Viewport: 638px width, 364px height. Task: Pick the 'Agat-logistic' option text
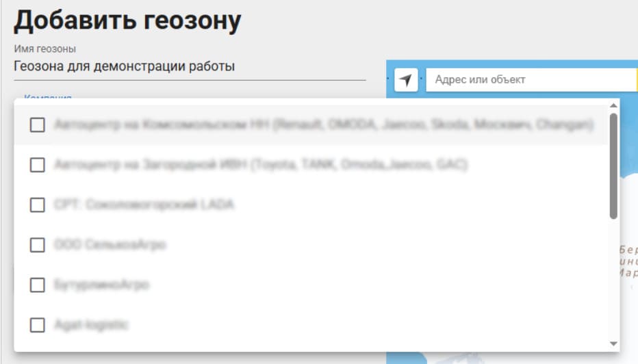pyautogui.click(x=92, y=325)
